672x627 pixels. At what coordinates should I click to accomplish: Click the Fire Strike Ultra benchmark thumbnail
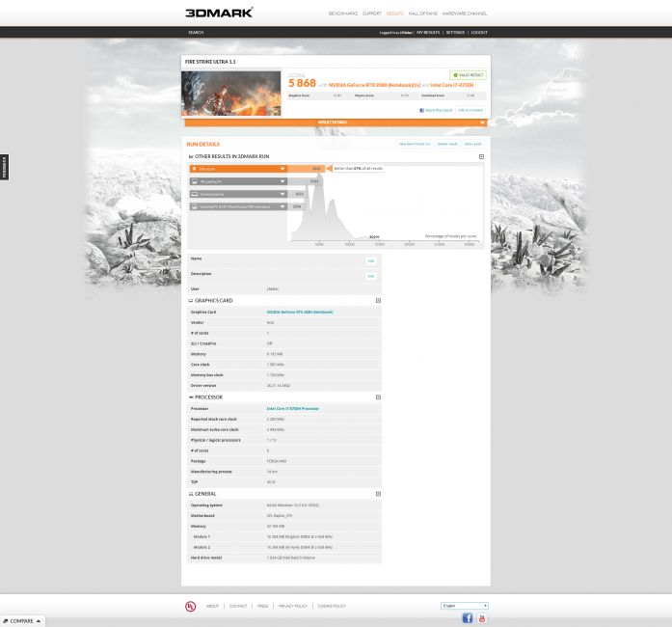(230, 94)
